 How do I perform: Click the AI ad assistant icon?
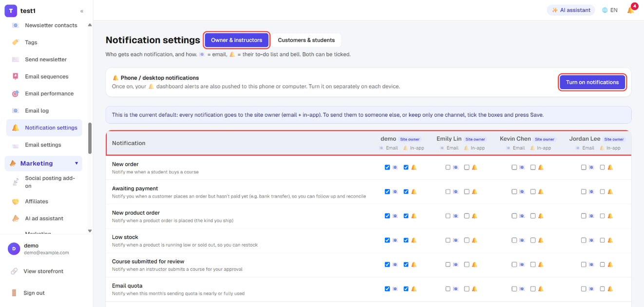point(16,218)
